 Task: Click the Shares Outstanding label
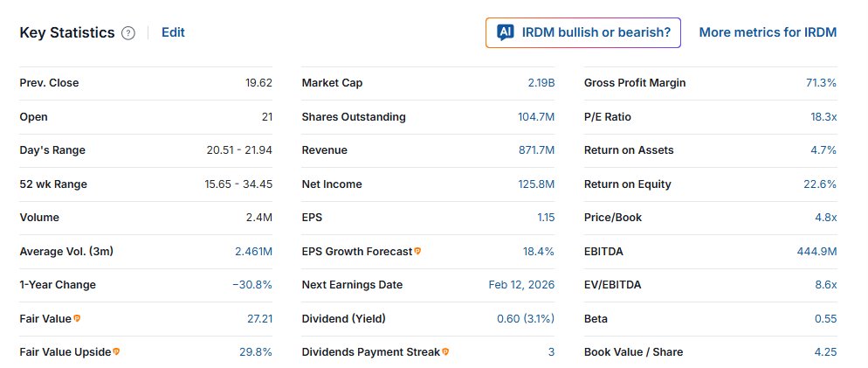click(354, 117)
